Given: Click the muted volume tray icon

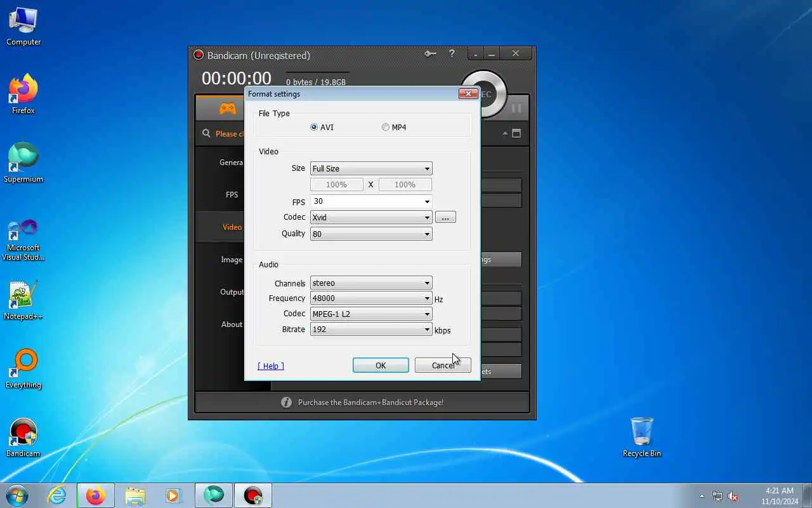Looking at the screenshot, I should 733,496.
